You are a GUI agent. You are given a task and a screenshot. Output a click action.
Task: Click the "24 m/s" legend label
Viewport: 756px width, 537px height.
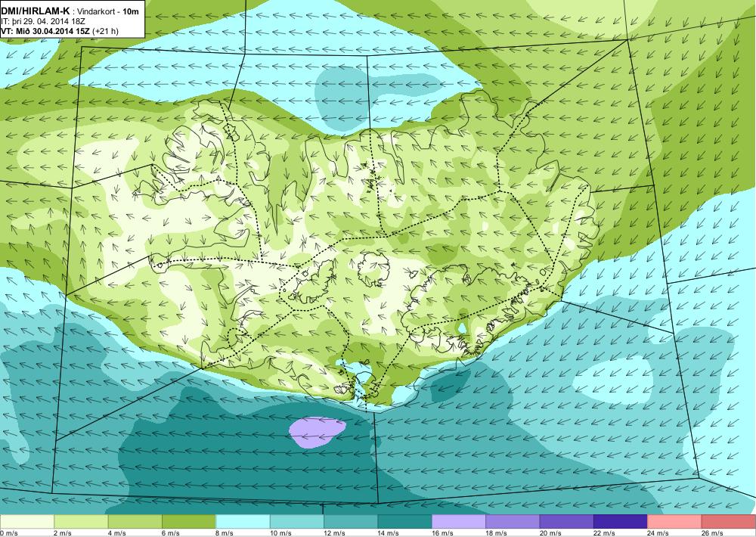click(x=658, y=533)
